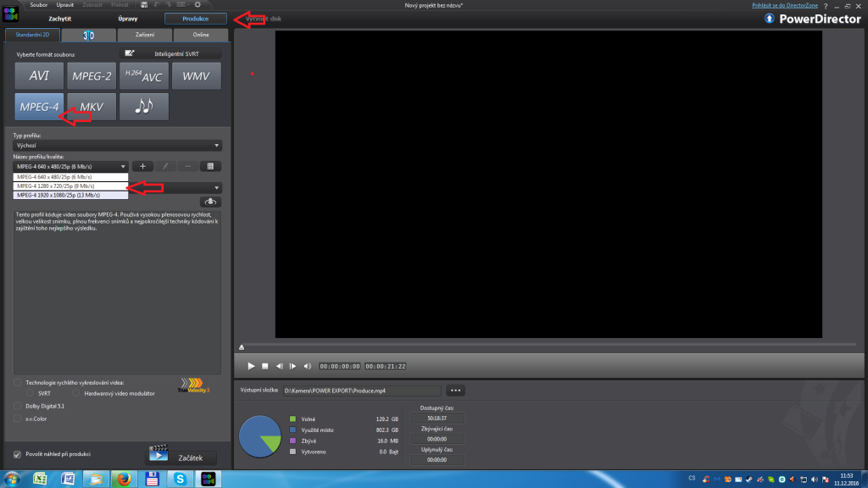Enable the Dolby Digital 5.1 checkbox

[19, 406]
